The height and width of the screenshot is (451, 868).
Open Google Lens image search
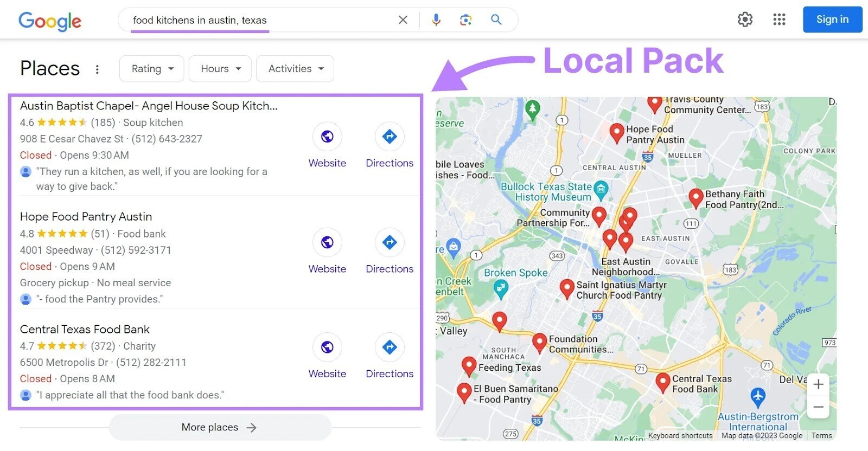click(465, 20)
